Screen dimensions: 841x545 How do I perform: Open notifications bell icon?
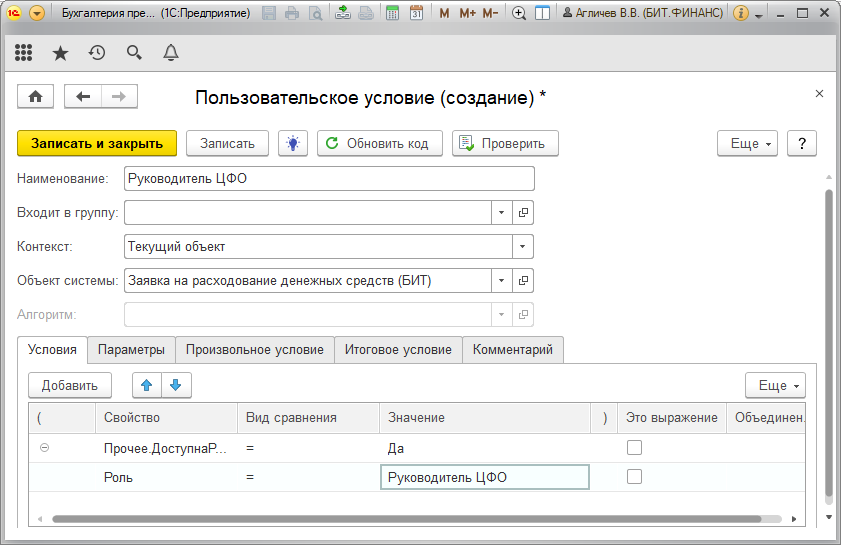click(x=171, y=53)
